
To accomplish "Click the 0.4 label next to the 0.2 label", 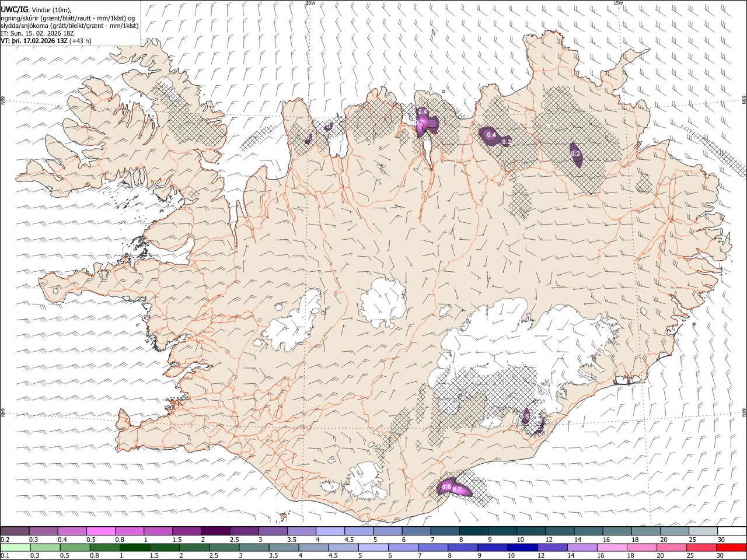I will click(x=491, y=135).
